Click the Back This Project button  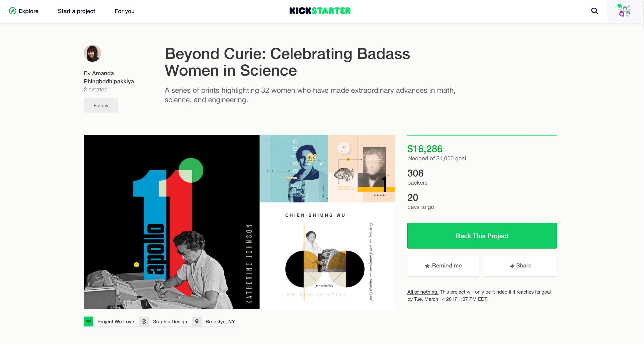coord(482,236)
